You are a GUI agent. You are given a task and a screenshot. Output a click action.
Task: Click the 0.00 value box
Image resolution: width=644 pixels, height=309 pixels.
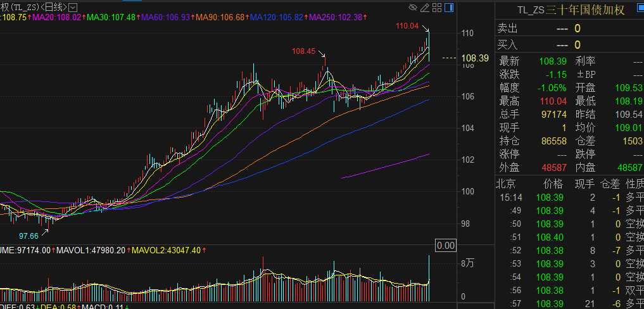pos(446,246)
